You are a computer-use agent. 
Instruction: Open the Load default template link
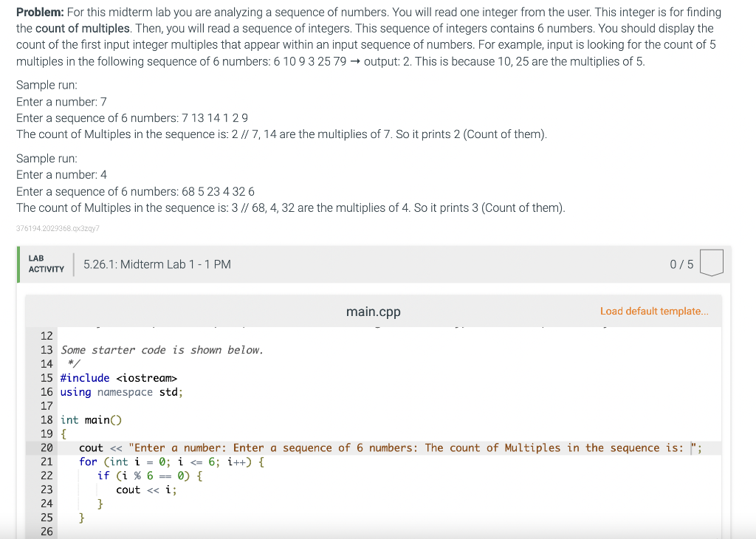click(654, 312)
